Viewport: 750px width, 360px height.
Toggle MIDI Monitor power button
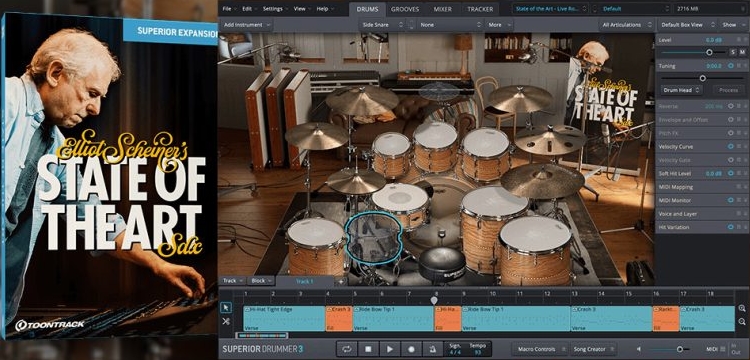click(x=731, y=200)
